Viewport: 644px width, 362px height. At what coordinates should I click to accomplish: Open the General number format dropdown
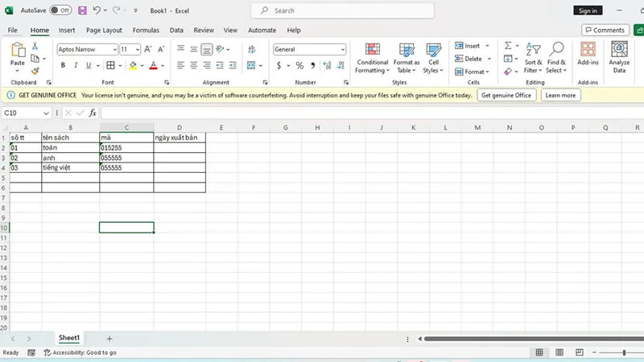coord(343,49)
